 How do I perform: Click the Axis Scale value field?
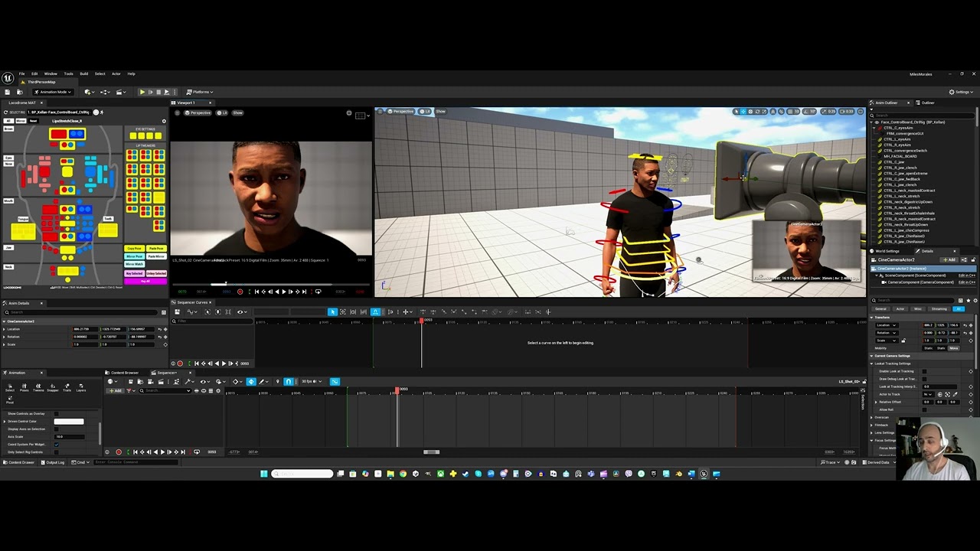[69, 437]
